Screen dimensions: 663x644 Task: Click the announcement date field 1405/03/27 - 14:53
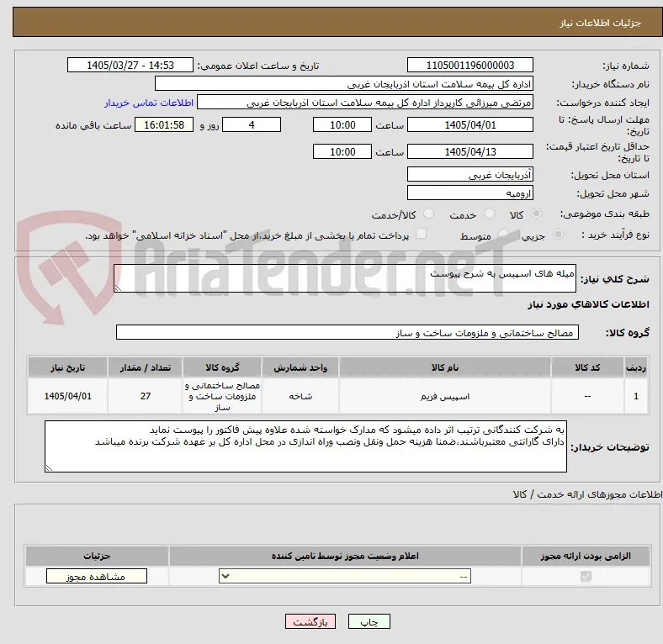[130, 65]
